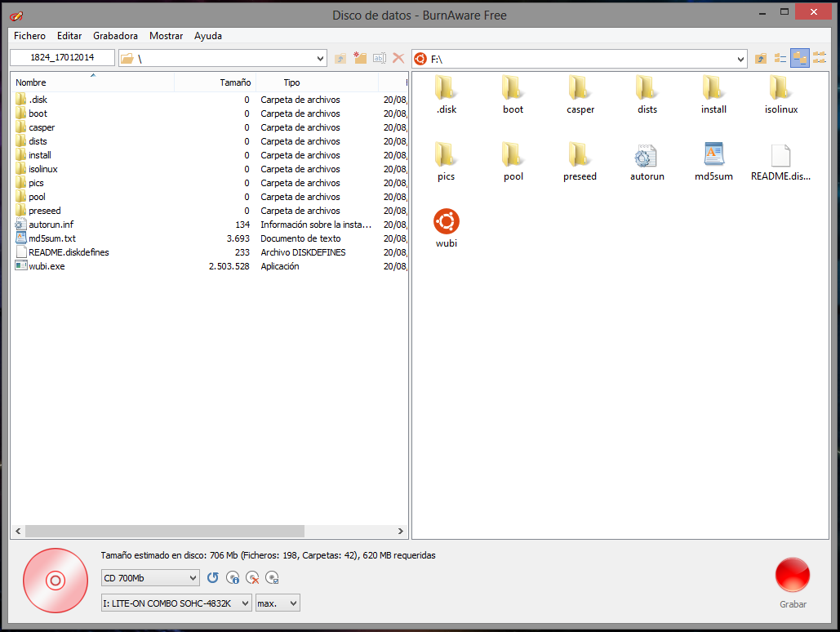Viewport: 840px width, 632px height.
Task: Create a new folder in the compilation
Action: 360,58
